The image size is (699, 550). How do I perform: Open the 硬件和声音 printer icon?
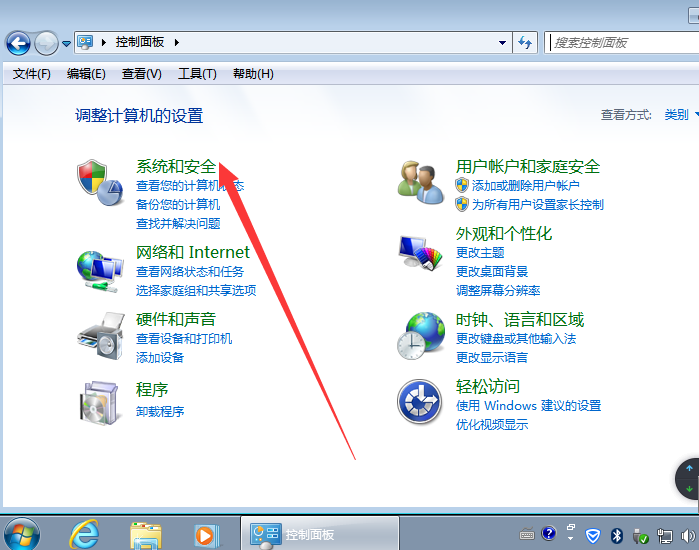(x=101, y=336)
